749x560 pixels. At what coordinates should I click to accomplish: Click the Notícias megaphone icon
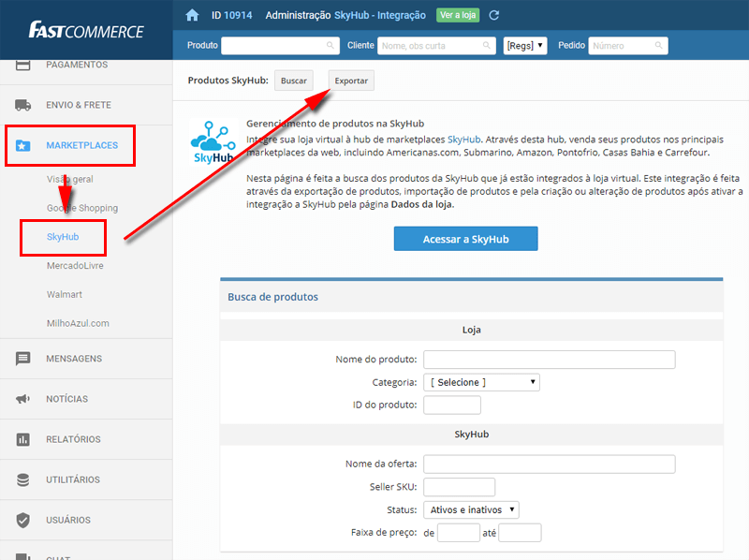22,399
